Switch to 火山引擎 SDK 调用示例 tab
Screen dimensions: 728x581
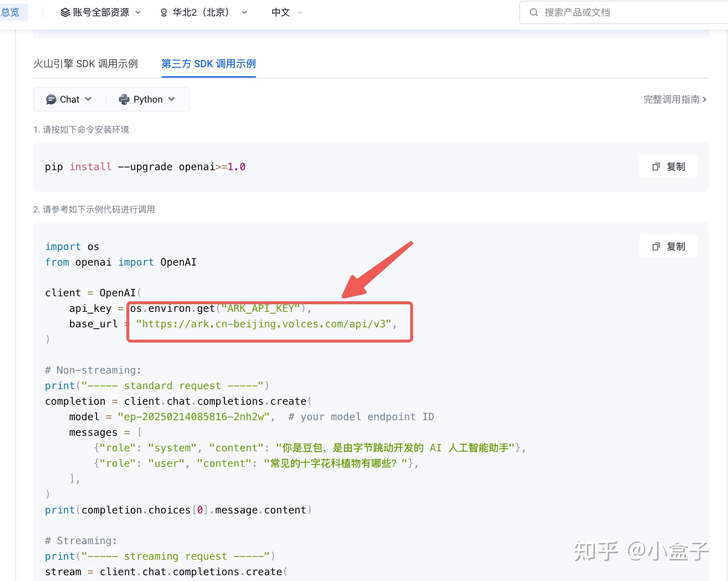pos(86,64)
